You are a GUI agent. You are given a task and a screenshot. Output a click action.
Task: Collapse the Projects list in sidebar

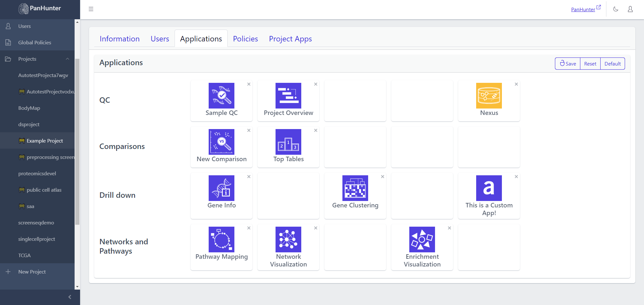tap(68, 59)
